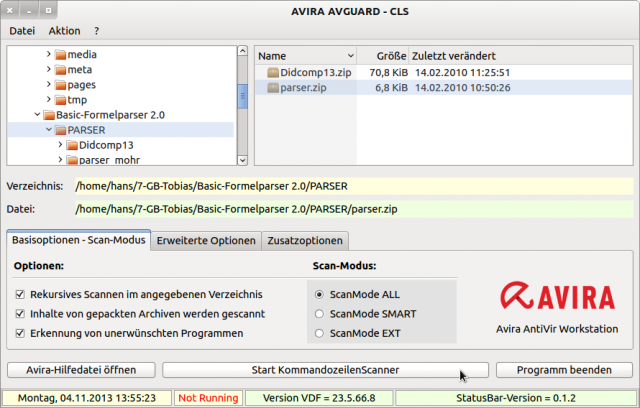Click Avira-Hilfedatei öffnen button
Viewport: 640px width, 408px height.
[x=81, y=370]
